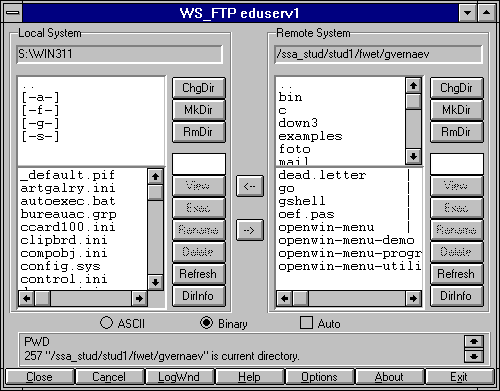Click local ChgDir button
Screen dimensions: 500x391
pyautogui.click(x=199, y=88)
